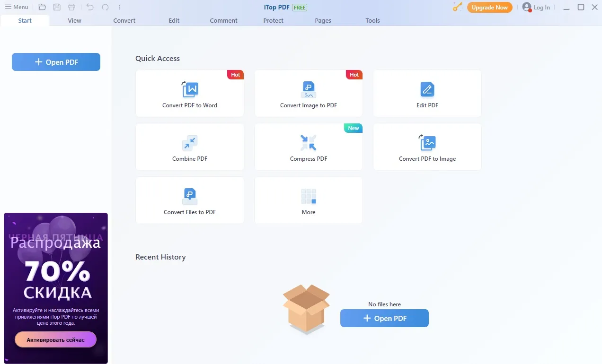
Task: Switch to the Pages tab
Action: [x=323, y=20]
